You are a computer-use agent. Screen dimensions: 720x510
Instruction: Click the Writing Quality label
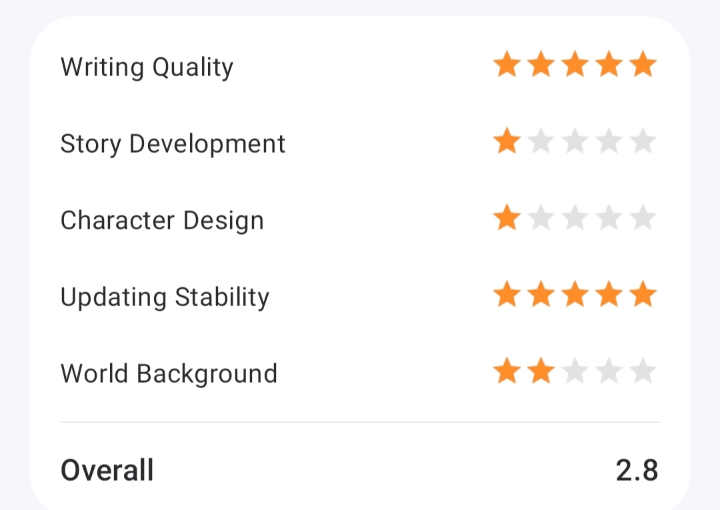(147, 67)
